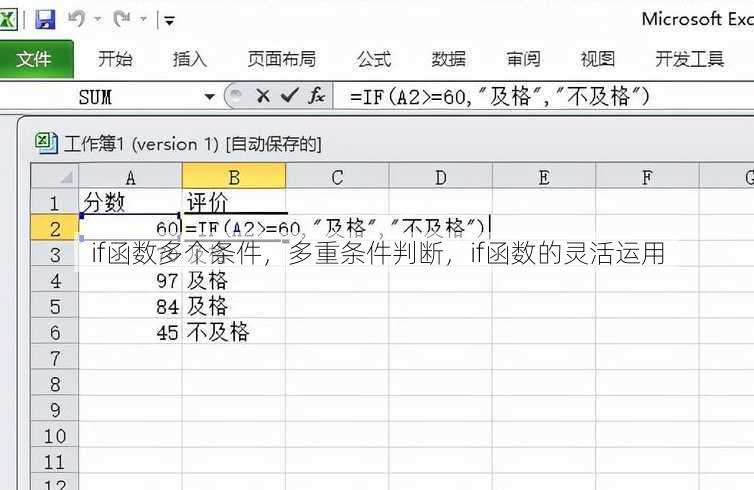The width and height of the screenshot is (754, 490).
Task: Select row 7 header
Action: coord(55,358)
